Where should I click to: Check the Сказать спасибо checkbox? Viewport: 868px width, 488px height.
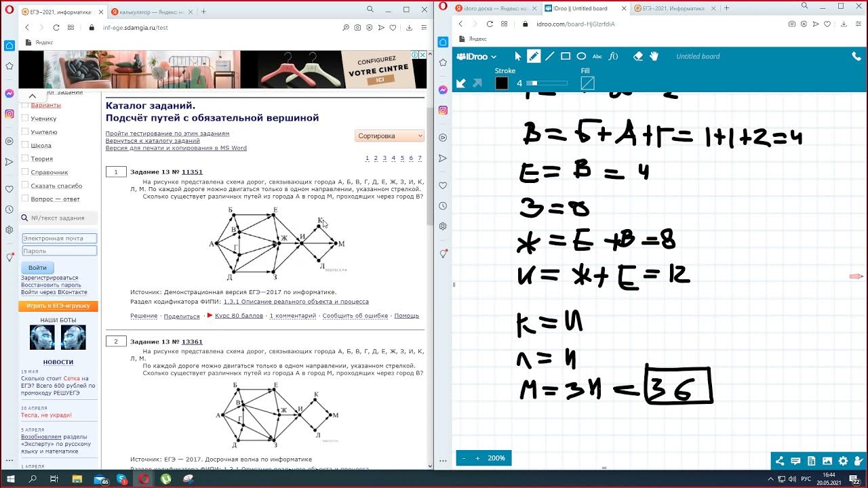(25, 185)
